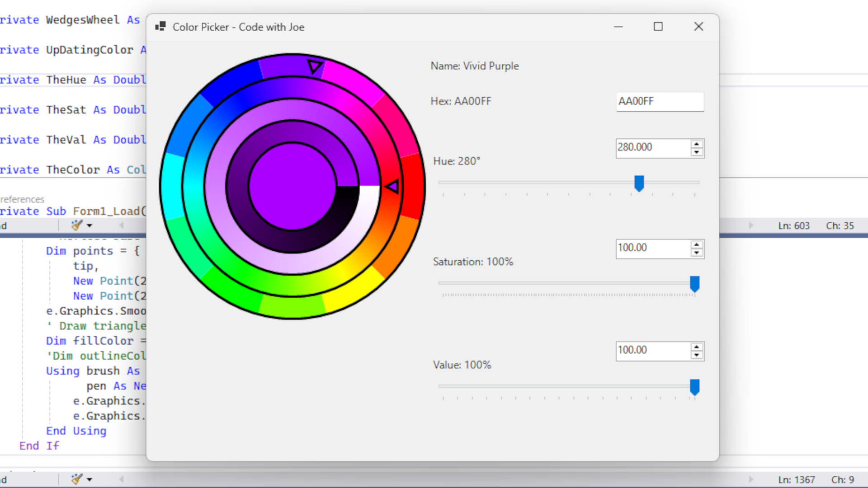Click the lower code pane cleanup brush icon

pyautogui.click(x=77, y=479)
